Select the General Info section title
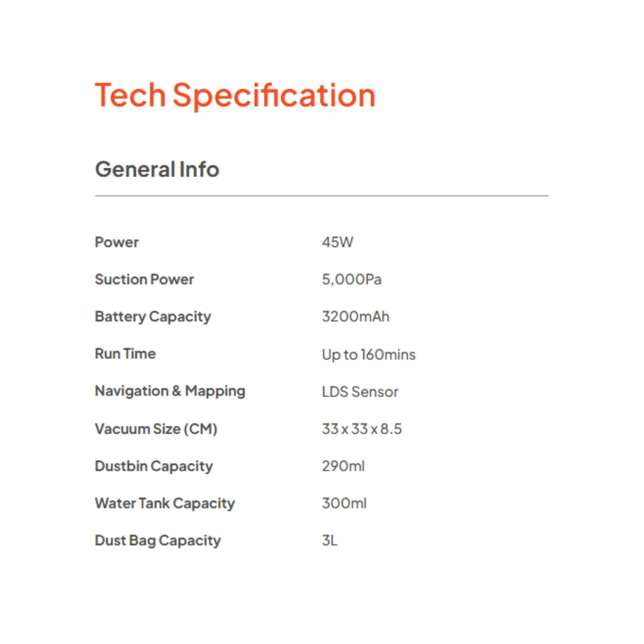The width and height of the screenshot is (644, 644). click(157, 169)
